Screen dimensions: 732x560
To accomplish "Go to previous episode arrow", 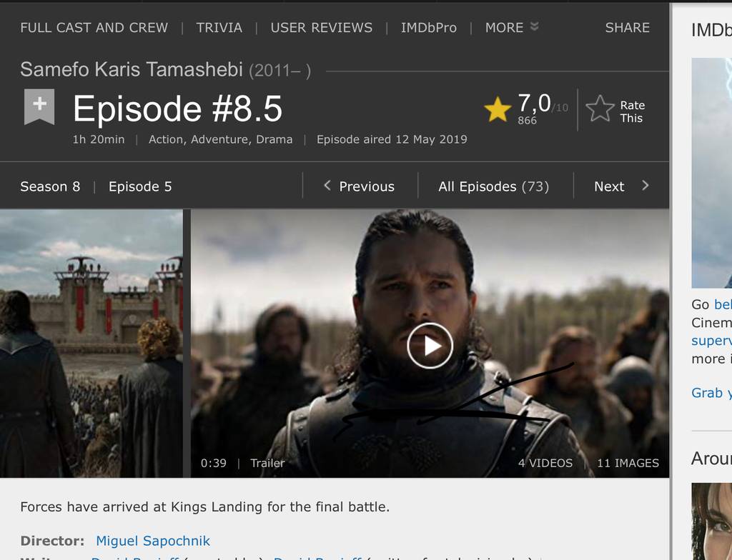I will [x=327, y=186].
